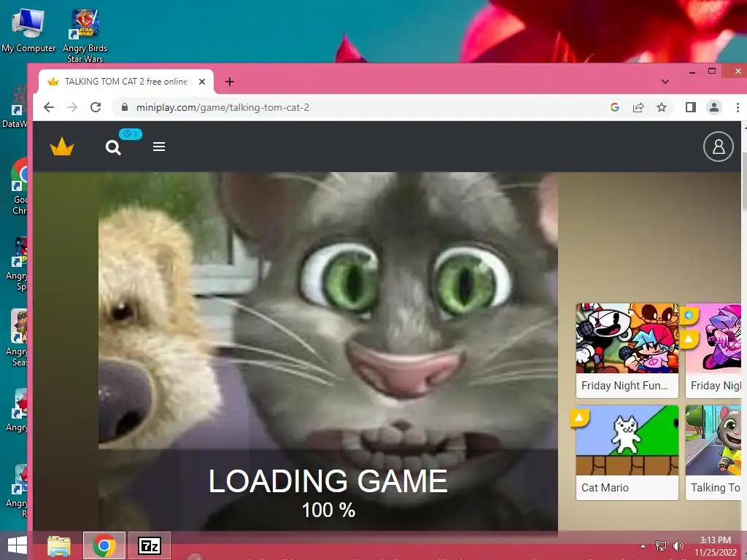Click the browser forward arrow

coord(72,107)
